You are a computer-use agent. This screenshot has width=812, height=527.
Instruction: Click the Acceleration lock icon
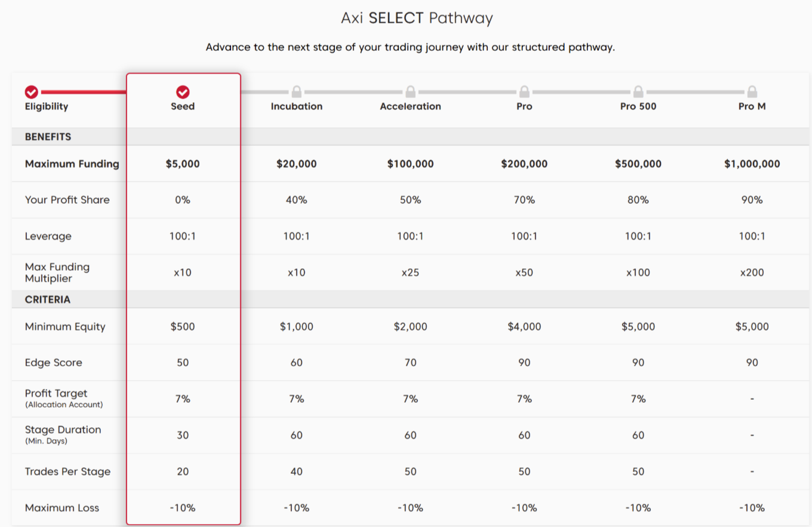[410, 92]
